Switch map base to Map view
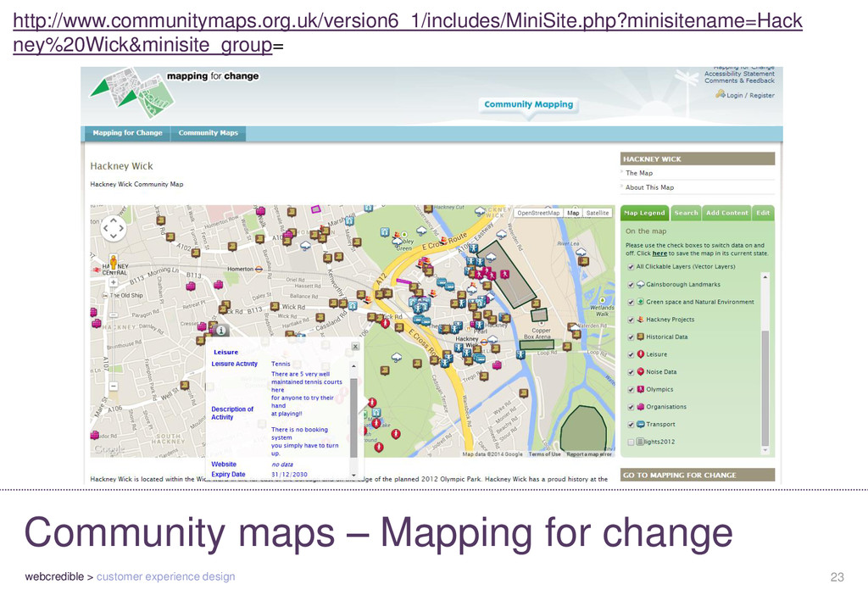Viewport: 868px width, 601px height. 573,213
